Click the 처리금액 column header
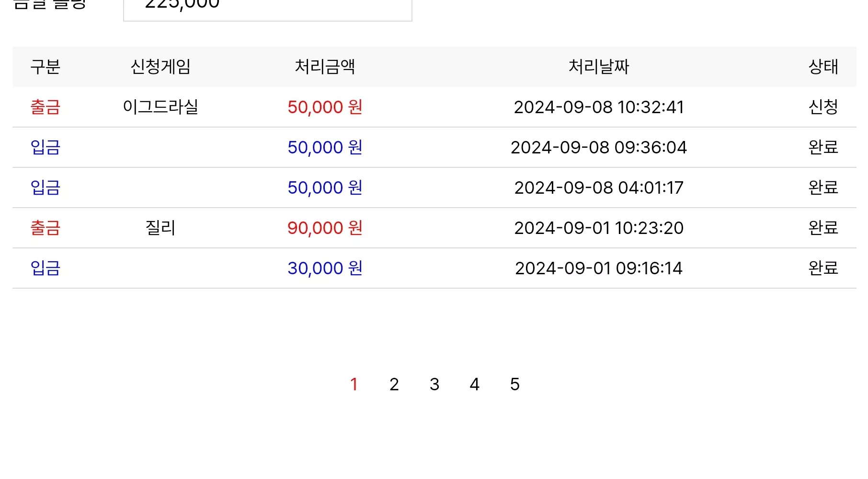This screenshot has width=868, height=479. [325, 67]
